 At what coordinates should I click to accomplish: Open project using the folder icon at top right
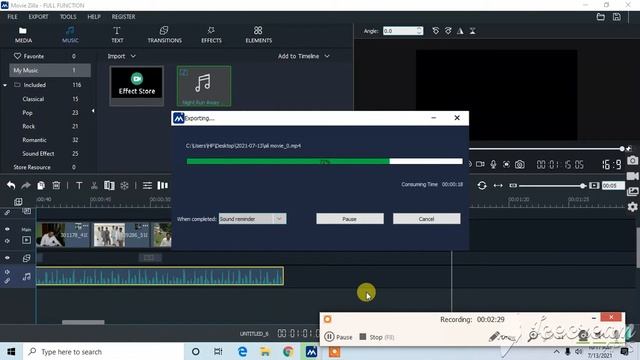pos(601,17)
